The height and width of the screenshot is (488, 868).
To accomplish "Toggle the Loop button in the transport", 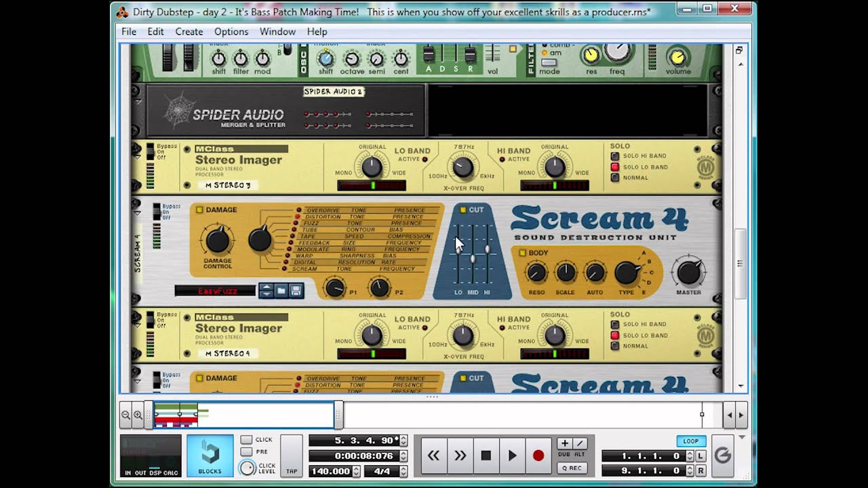I will 691,441.
